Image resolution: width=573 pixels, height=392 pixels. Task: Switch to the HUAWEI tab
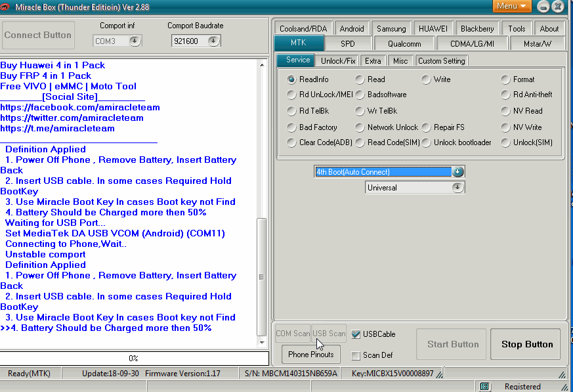tap(433, 28)
